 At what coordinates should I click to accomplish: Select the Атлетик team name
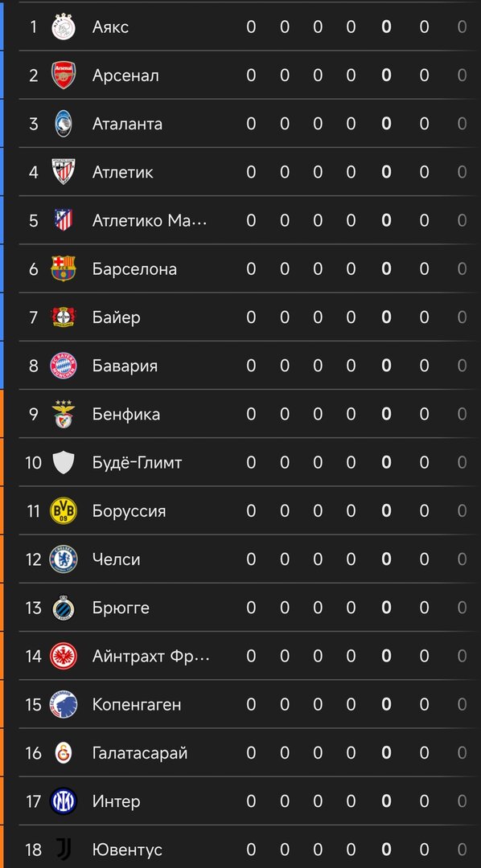pos(122,172)
